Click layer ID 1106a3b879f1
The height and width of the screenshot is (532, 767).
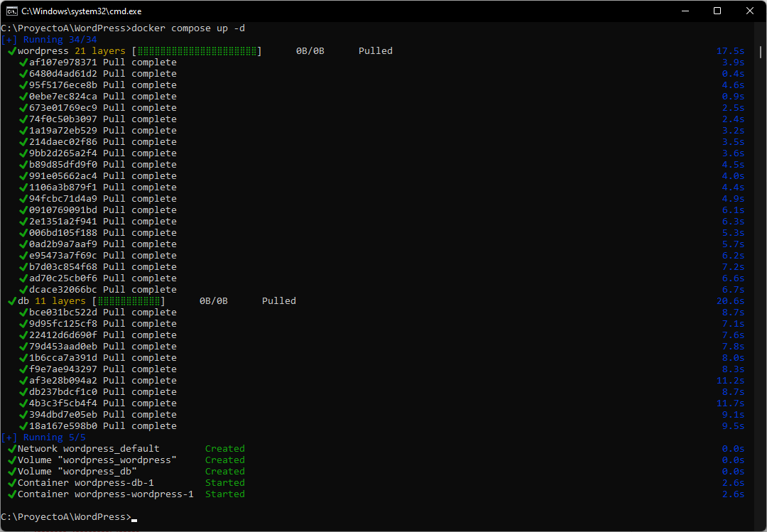[x=63, y=188]
